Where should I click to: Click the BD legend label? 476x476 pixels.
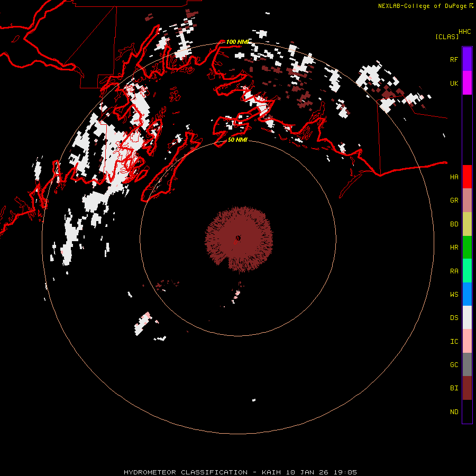point(454,224)
